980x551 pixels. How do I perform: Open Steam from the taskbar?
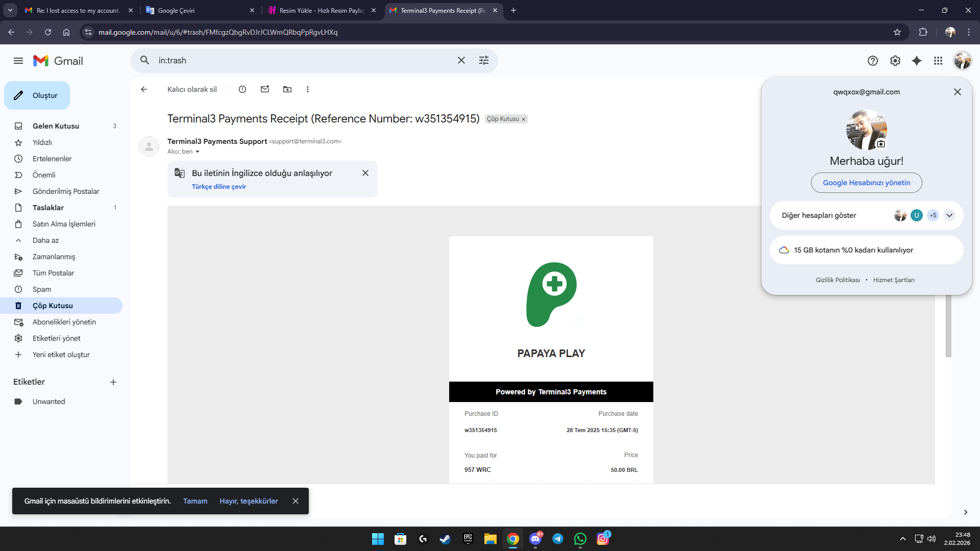tap(445, 539)
